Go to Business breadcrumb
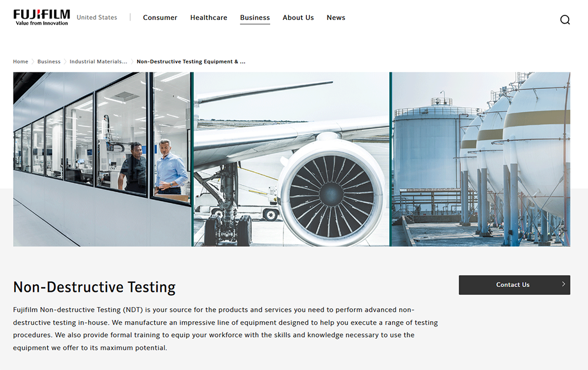The image size is (588, 370). point(49,62)
